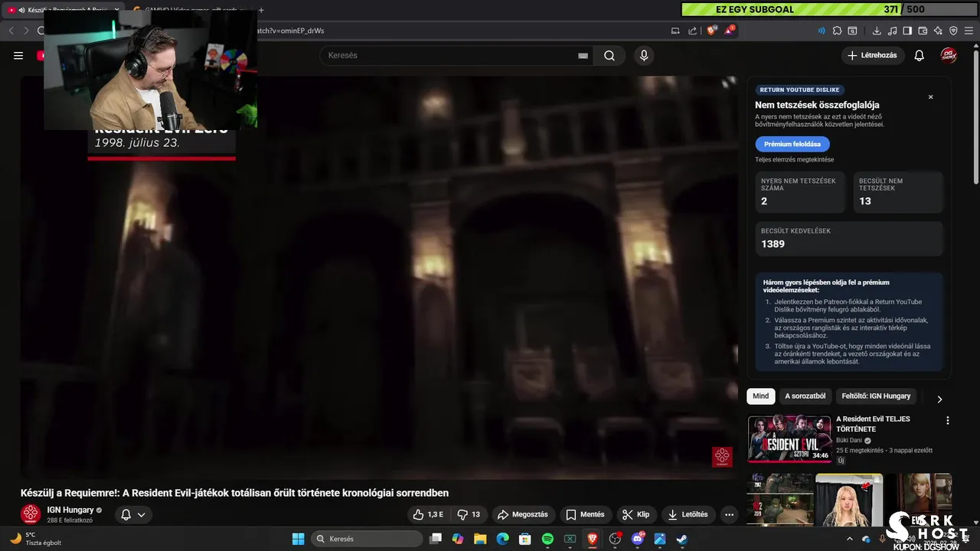Click the Mentés save button

pyautogui.click(x=586, y=514)
